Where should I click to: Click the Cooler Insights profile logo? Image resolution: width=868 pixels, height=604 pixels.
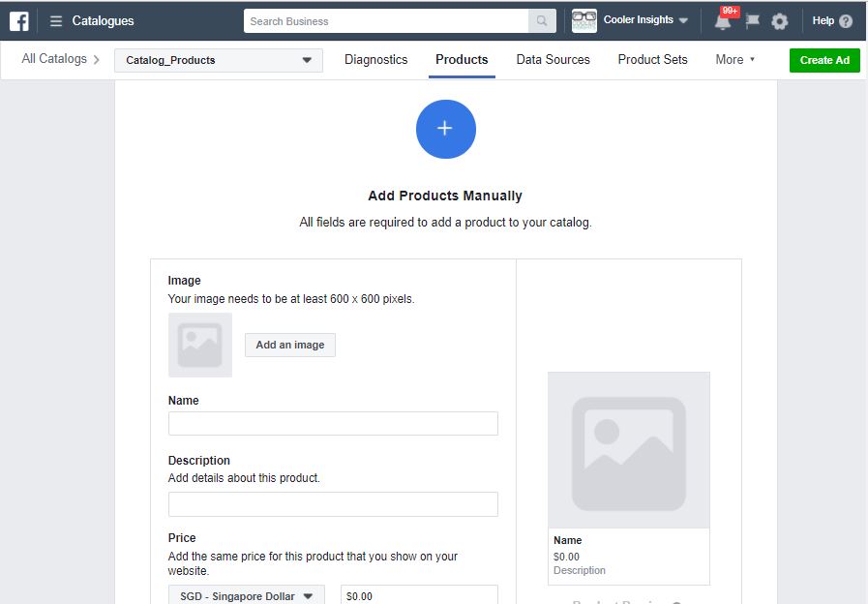click(584, 21)
